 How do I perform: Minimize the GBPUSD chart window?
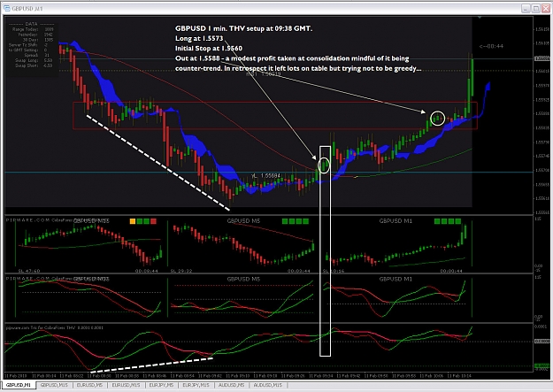click(x=526, y=8)
